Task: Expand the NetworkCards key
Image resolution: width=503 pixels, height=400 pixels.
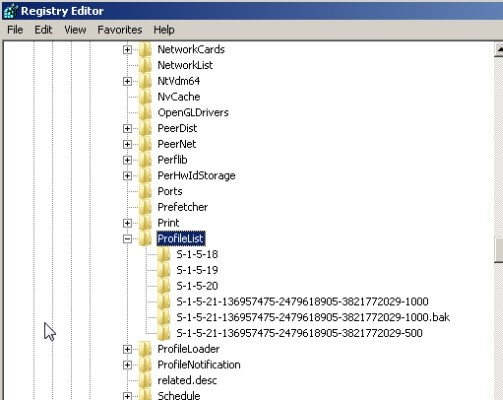Action: [x=127, y=50]
